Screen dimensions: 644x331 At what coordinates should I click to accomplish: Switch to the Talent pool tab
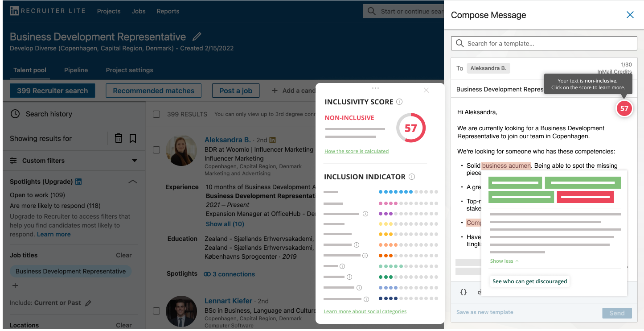tap(30, 70)
